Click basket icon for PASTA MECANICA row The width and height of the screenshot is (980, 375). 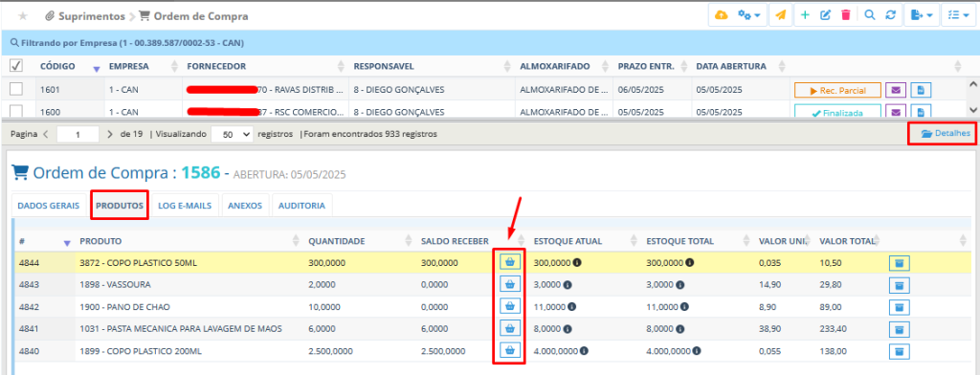[510, 328]
